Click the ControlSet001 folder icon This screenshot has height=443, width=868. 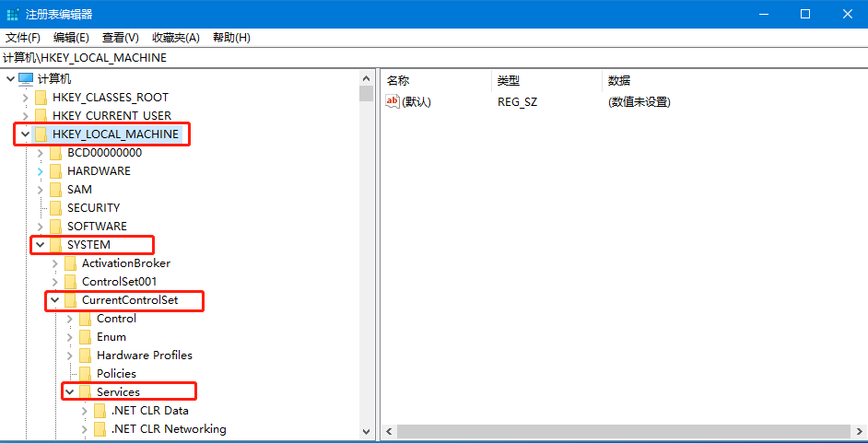pyautogui.click(x=70, y=282)
